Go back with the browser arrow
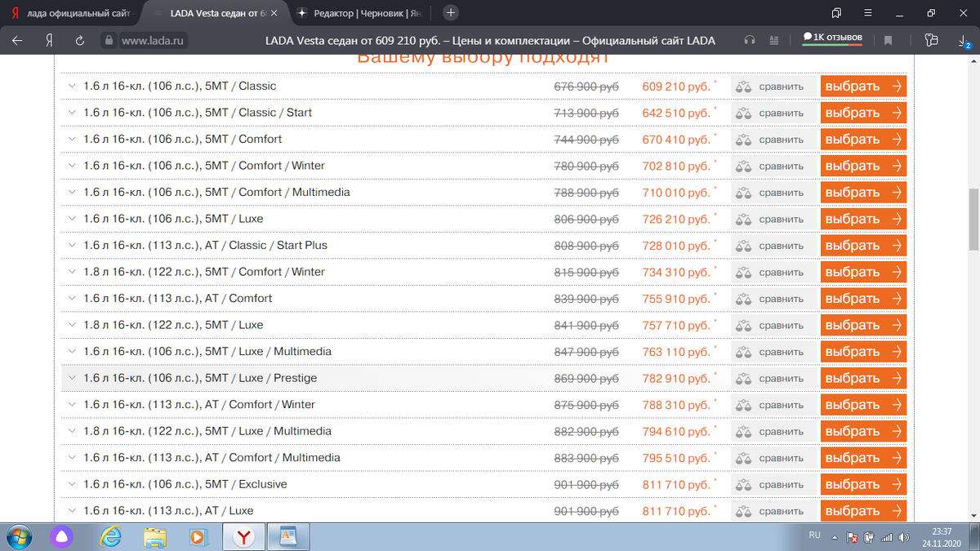 [17, 40]
